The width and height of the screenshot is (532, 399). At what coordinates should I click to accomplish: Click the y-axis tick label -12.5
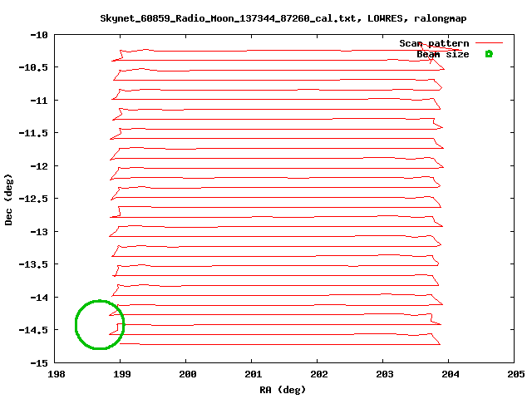point(33,199)
